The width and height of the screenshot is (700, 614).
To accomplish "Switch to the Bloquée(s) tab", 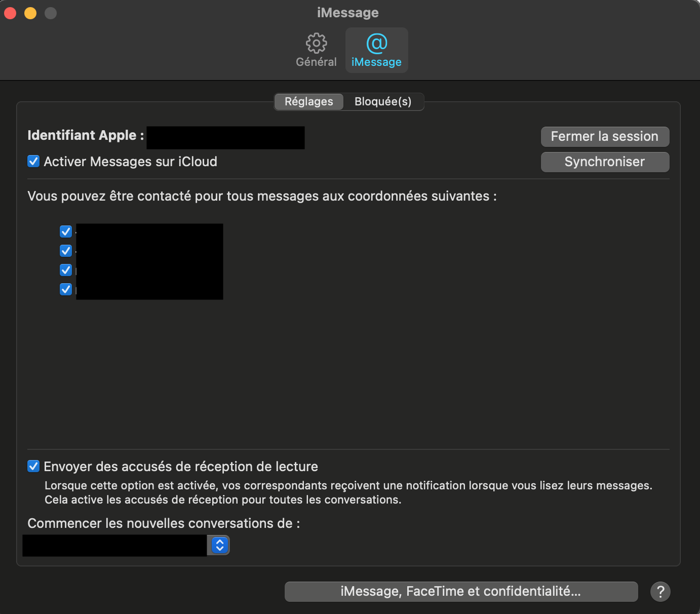I will (x=383, y=101).
